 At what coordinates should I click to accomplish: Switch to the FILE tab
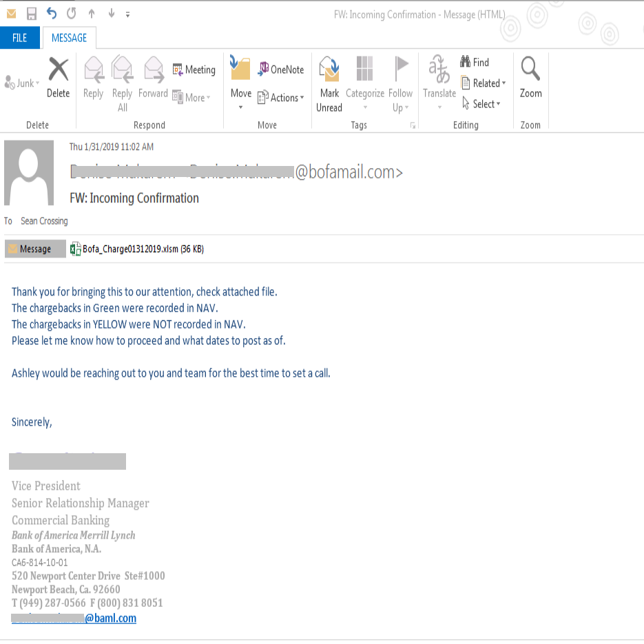click(20, 38)
